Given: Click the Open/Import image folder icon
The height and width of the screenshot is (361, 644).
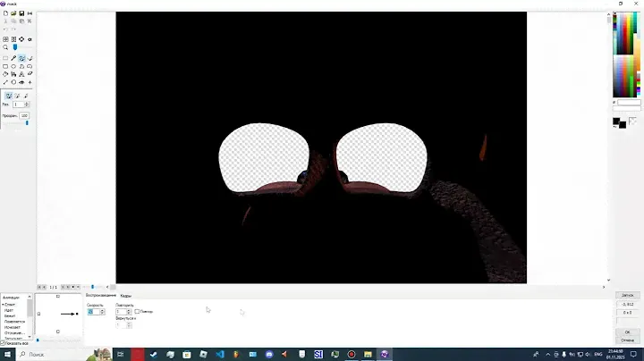Looking at the screenshot, I should click(14, 14).
